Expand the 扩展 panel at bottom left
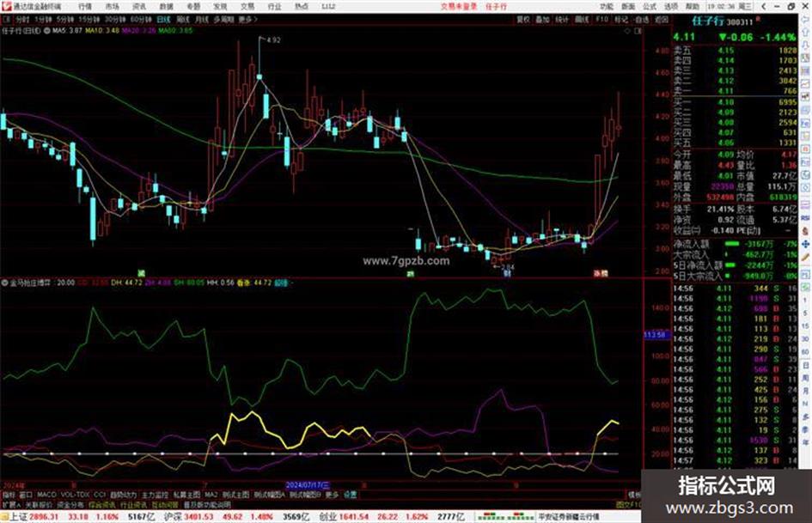This screenshot has width=812, height=523. (11, 504)
